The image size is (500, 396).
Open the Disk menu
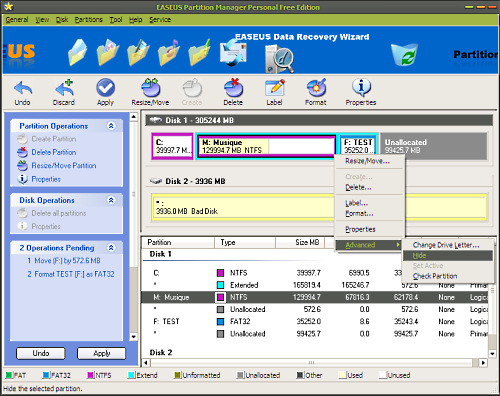click(x=62, y=20)
